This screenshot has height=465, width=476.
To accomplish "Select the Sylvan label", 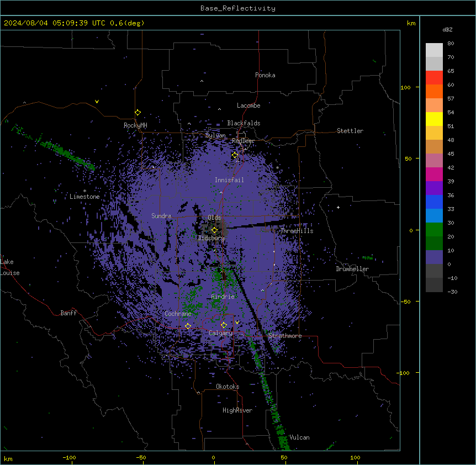I will click(x=215, y=135).
